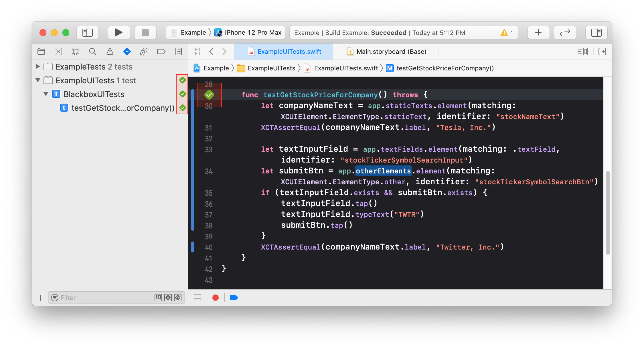Show the Source Control navigator
The width and height of the screenshot is (644, 348).
point(58,52)
